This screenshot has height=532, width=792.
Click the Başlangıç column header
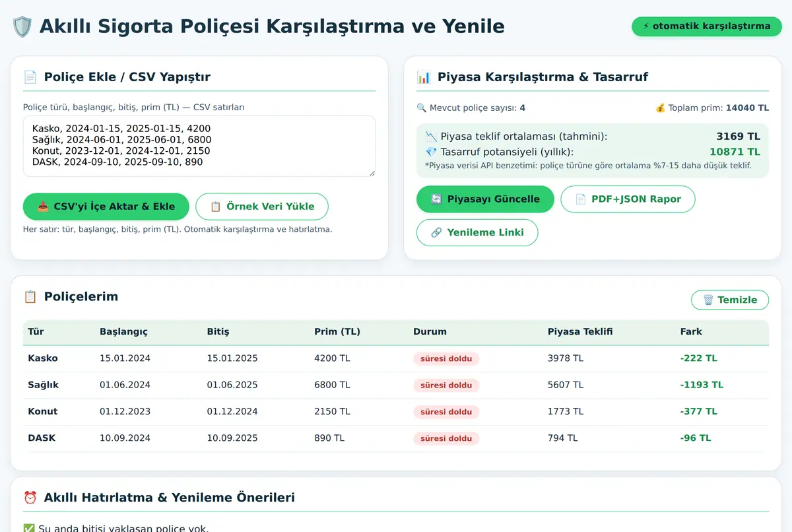(x=123, y=331)
